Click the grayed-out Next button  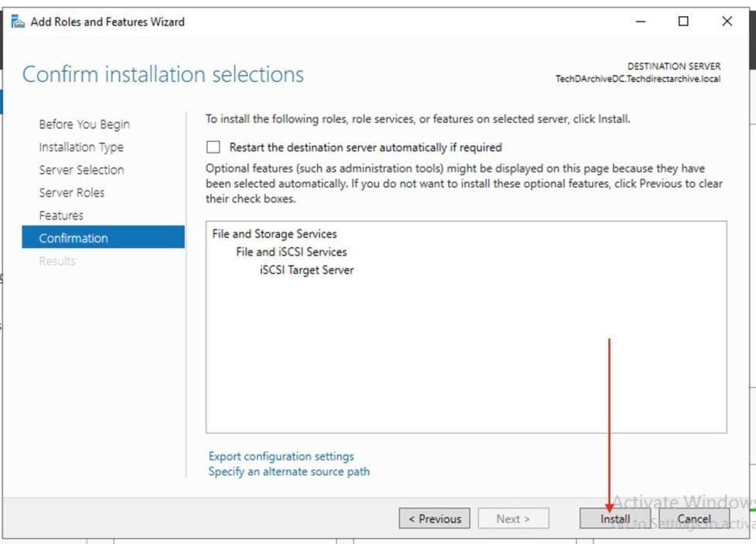pos(513,518)
